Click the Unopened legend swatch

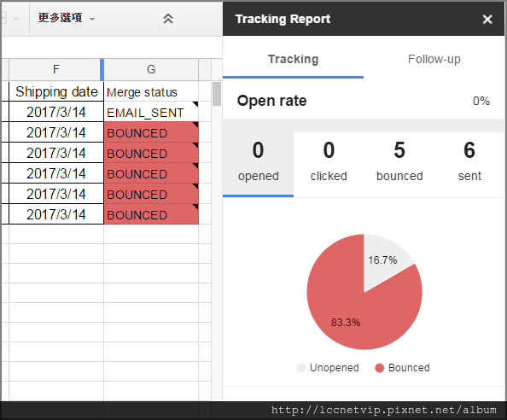point(301,368)
